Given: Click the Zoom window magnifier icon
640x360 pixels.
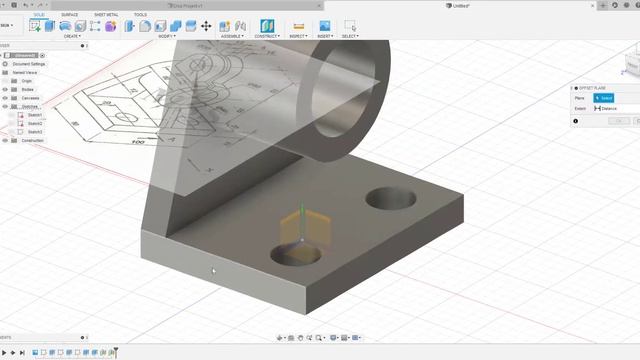Looking at the screenshot, I should coord(319,338).
